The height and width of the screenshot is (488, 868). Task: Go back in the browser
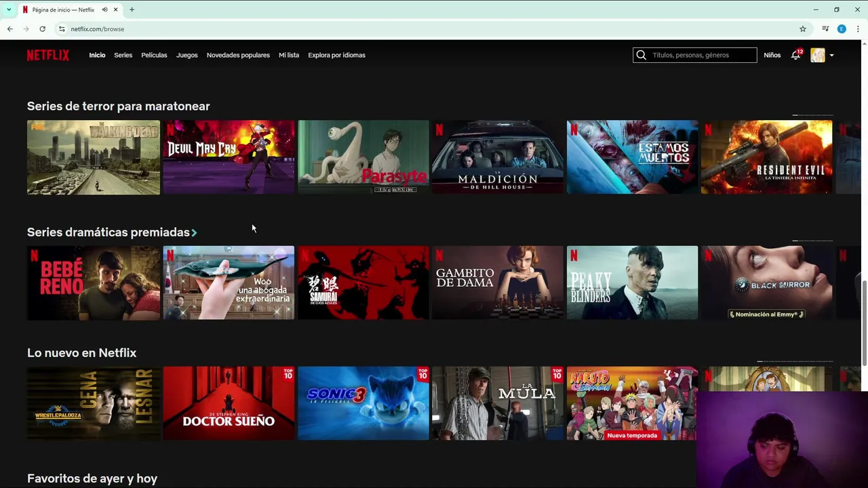tap(9, 29)
